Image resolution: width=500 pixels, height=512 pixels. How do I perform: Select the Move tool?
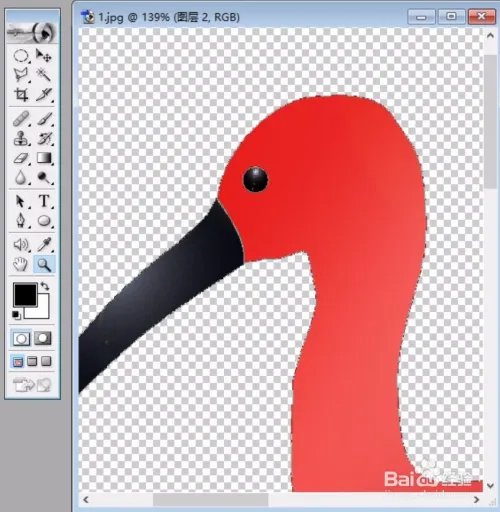pos(44,56)
